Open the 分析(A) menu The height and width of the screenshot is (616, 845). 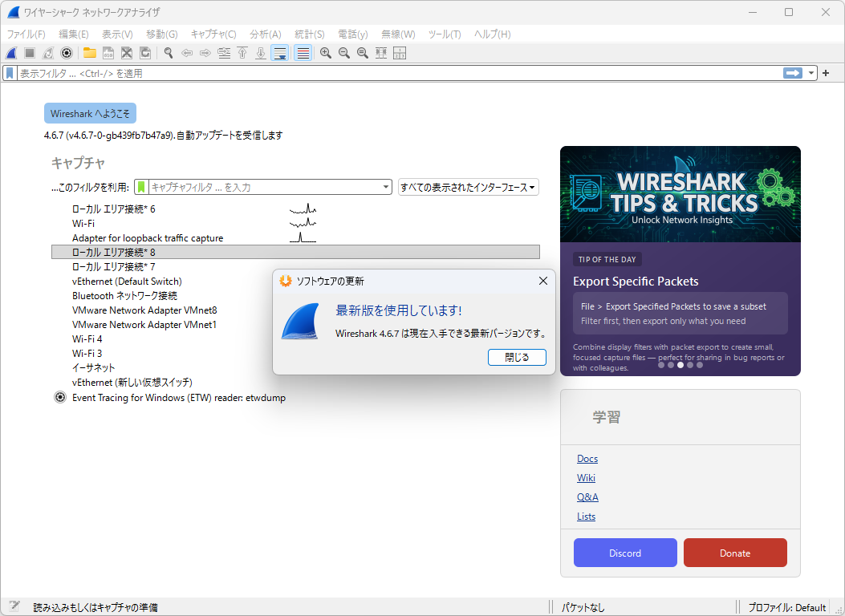click(265, 34)
